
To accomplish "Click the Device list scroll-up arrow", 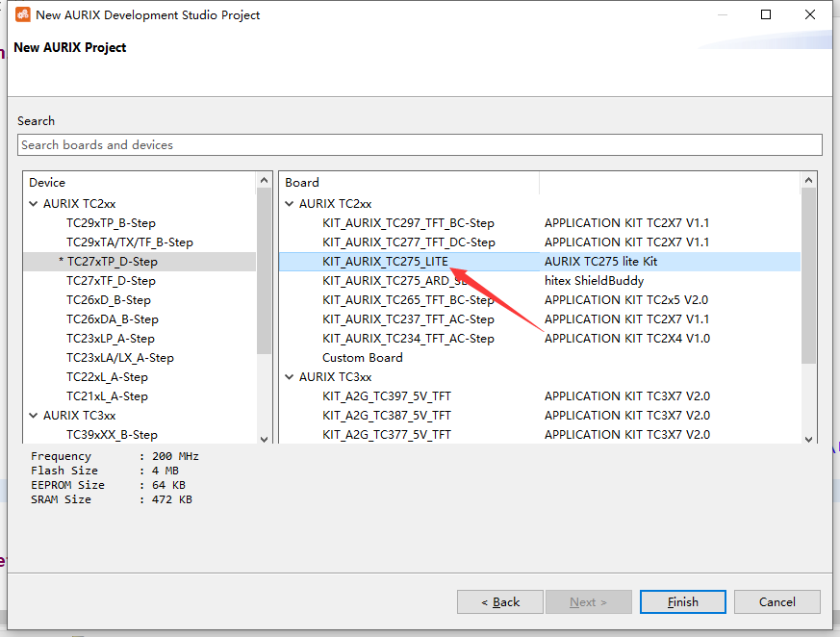I will point(264,181).
